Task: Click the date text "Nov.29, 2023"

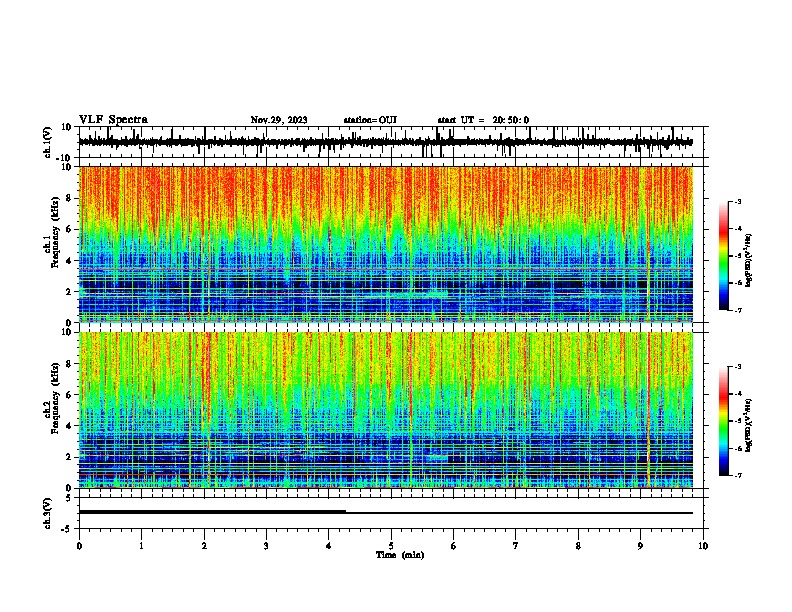Action: (x=279, y=120)
